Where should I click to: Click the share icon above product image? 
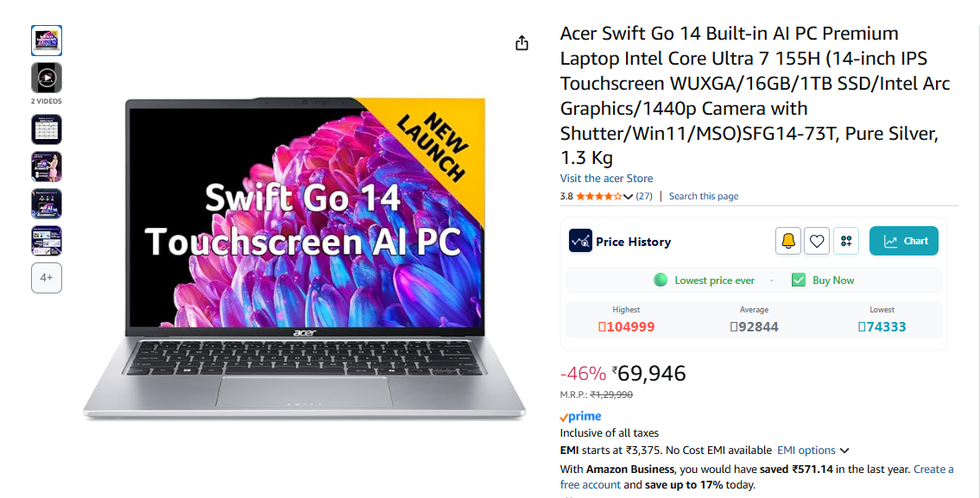point(522,43)
